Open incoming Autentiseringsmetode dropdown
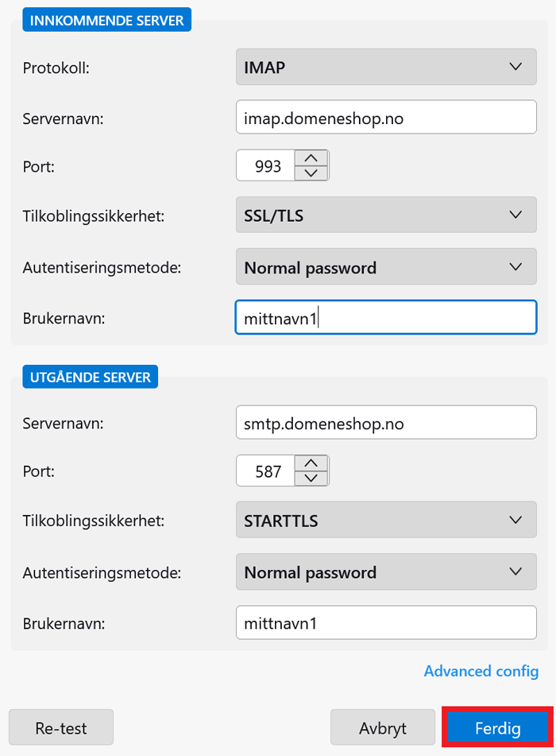Viewport: 556px width, 756px height. 386,268
